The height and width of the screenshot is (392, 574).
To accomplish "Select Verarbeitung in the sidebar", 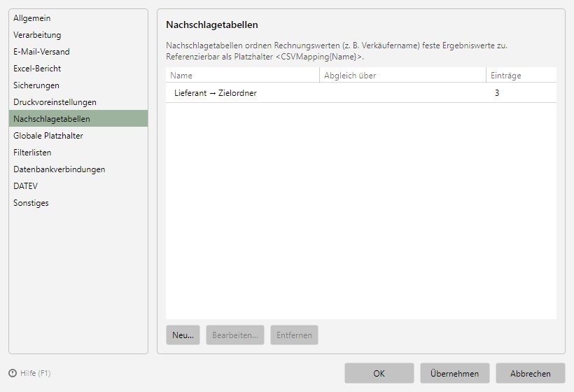I will 78,35.
